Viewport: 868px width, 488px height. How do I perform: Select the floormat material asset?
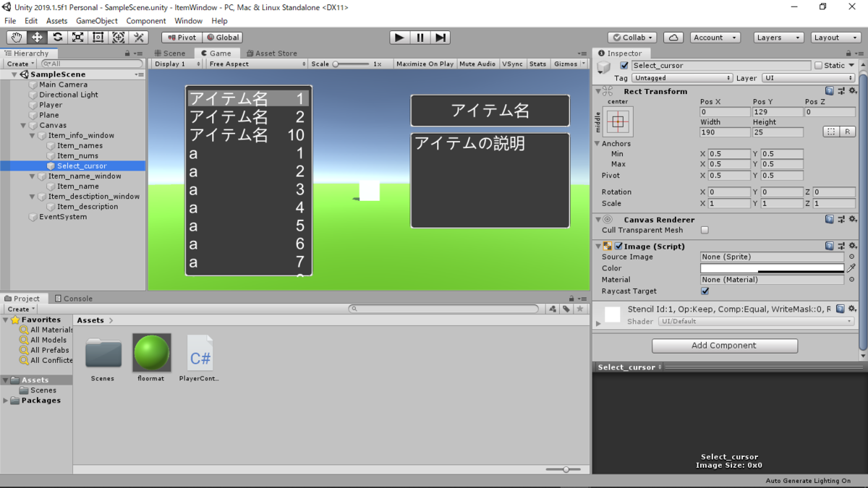click(x=152, y=357)
